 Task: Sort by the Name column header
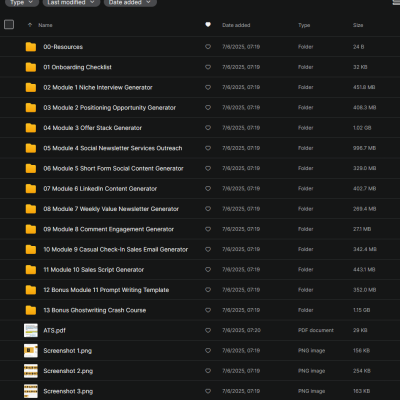coord(45,25)
